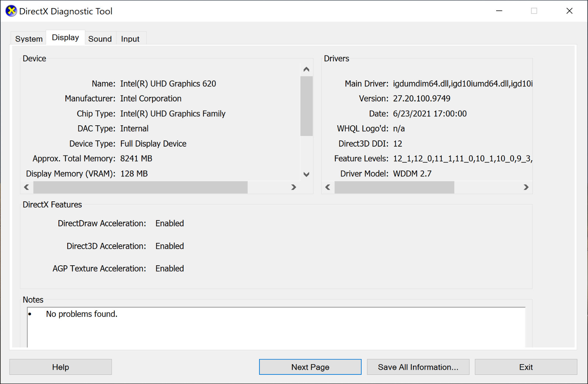This screenshot has width=588, height=384.
Task: Select the Display tab
Action: [x=65, y=37]
